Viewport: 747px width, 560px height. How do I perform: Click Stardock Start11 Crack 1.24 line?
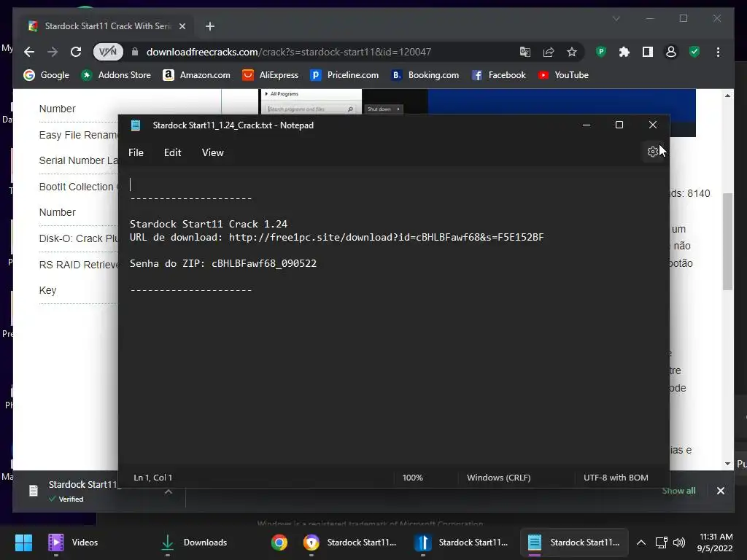[x=209, y=224]
